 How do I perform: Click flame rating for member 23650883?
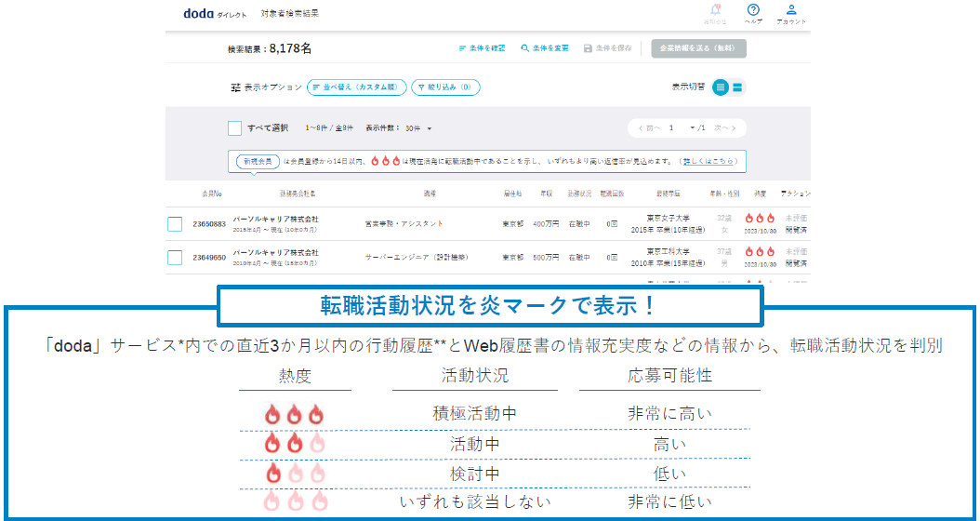(x=760, y=219)
